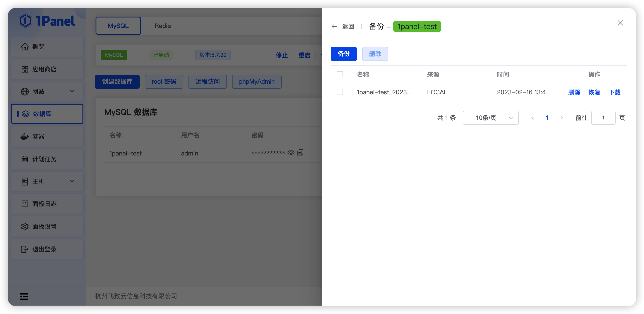Click the back arrow in backup drawer
This screenshot has width=644, height=314.
334,26
